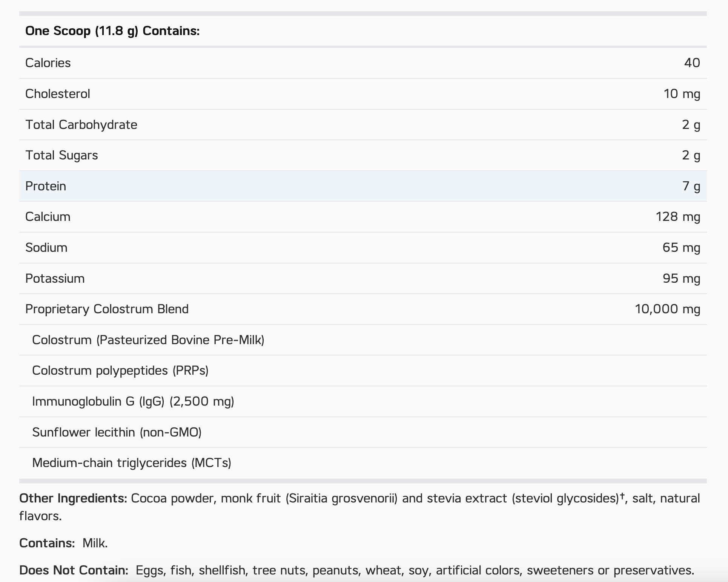Click the Potassium 95 mg value
This screenshot has width=728, height=582.
pyautogui.click(x=681, y=279)
